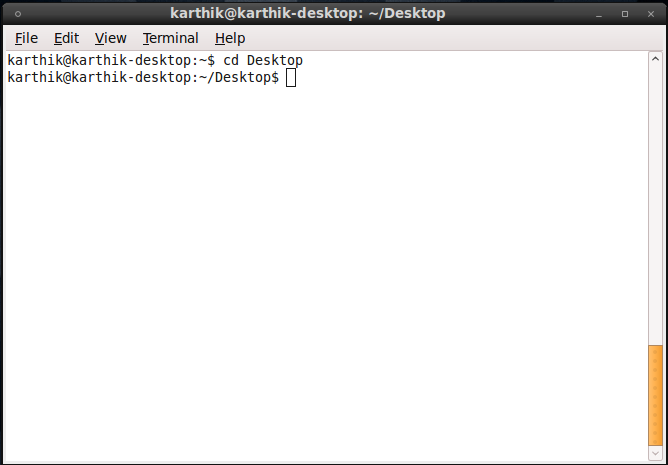Open the File menu
The width and height of the screenshot is (668, 465).
click(26, 38)
